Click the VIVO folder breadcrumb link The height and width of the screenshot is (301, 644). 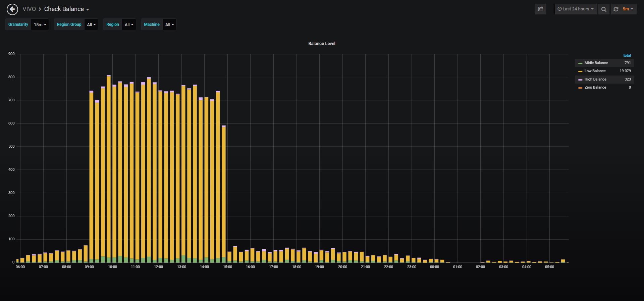click(x=29, y=9)
